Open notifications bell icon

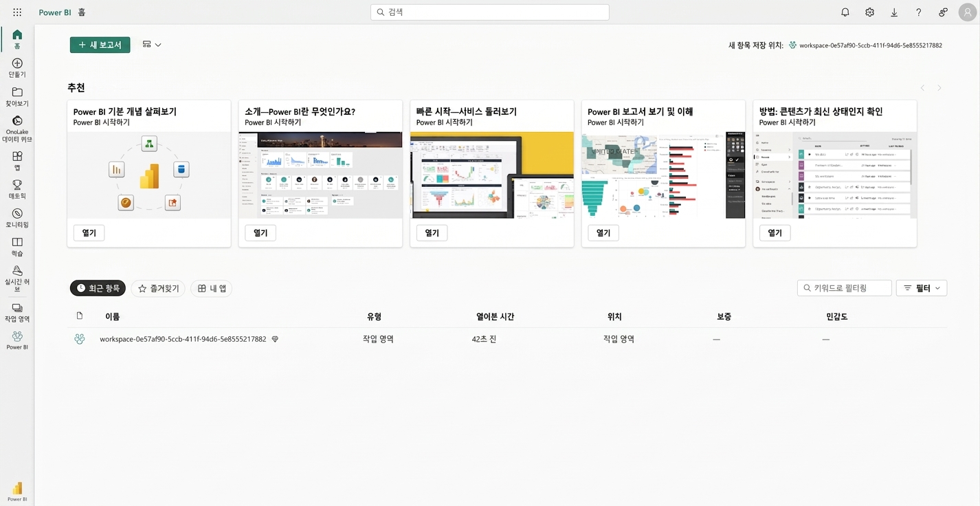click(x=845, y=12)
